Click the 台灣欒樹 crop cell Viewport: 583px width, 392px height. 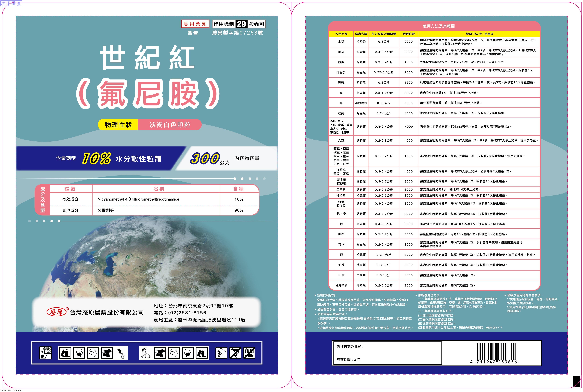click(x=341, y=285)
